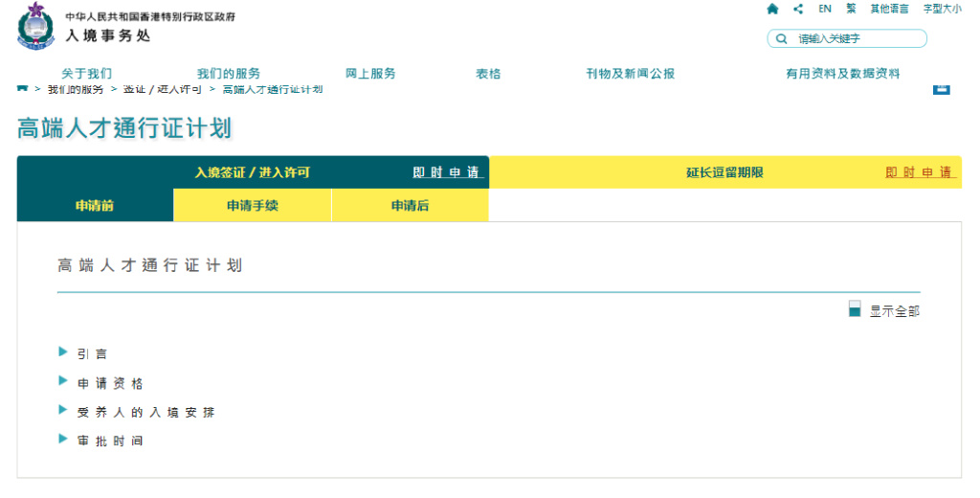
Task: Click the Immigration Department emblem logo
Action: point(36,26)
